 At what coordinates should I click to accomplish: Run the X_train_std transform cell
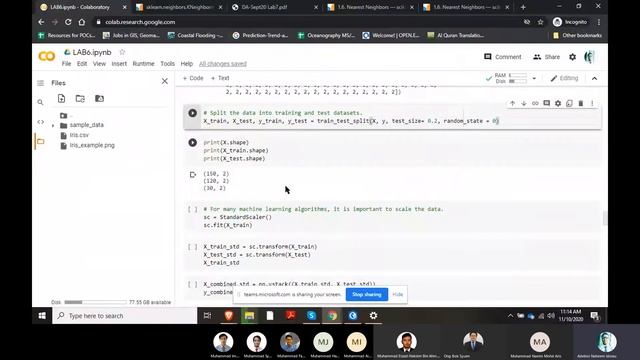pyautogui.click(x=193, y=247)
